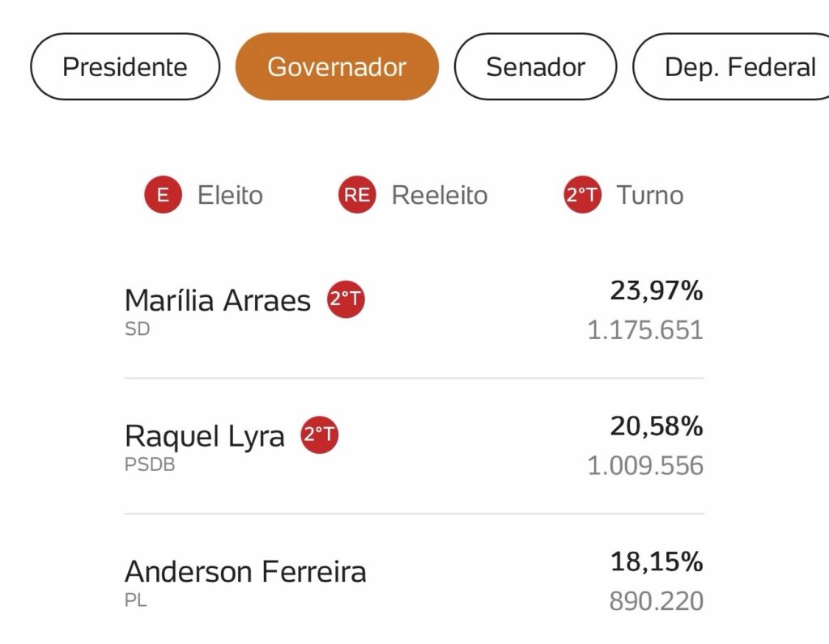Screen dimensions: 829x644
Task: Click the Reeleito legend label
Action: pos(440,196)
